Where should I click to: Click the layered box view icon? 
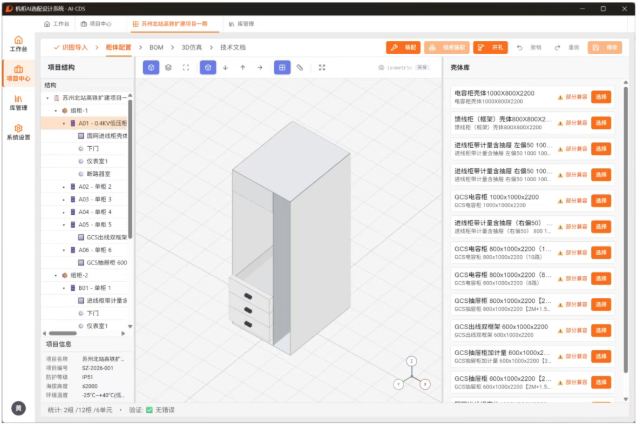click(168, 68)
